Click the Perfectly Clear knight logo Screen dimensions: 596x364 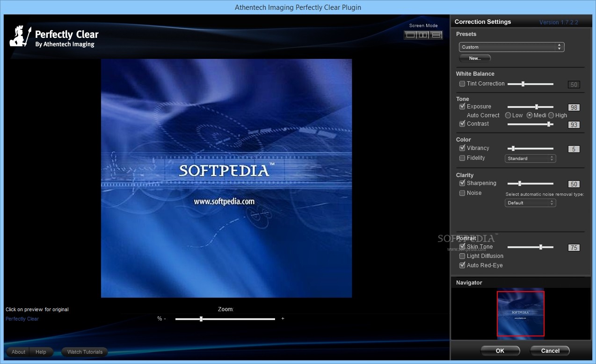(20, 36)
